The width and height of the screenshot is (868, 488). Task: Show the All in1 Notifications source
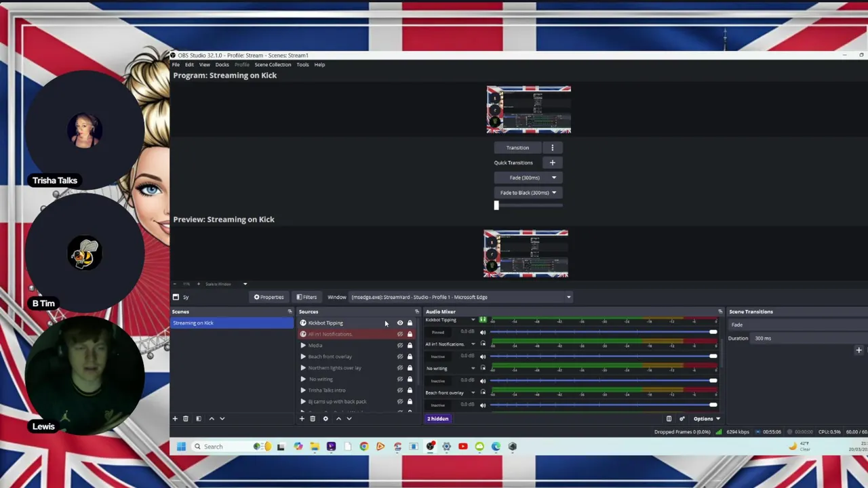[x=399, y=334]
